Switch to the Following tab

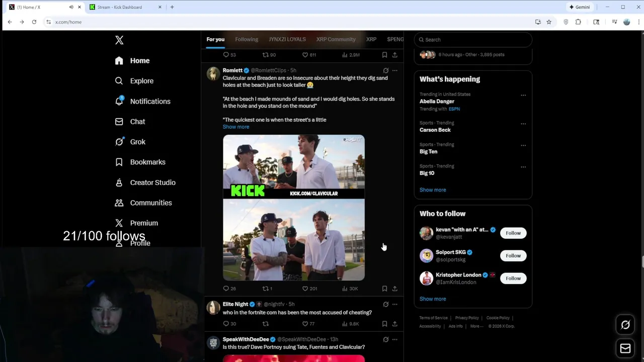click(x=247, y=39)
